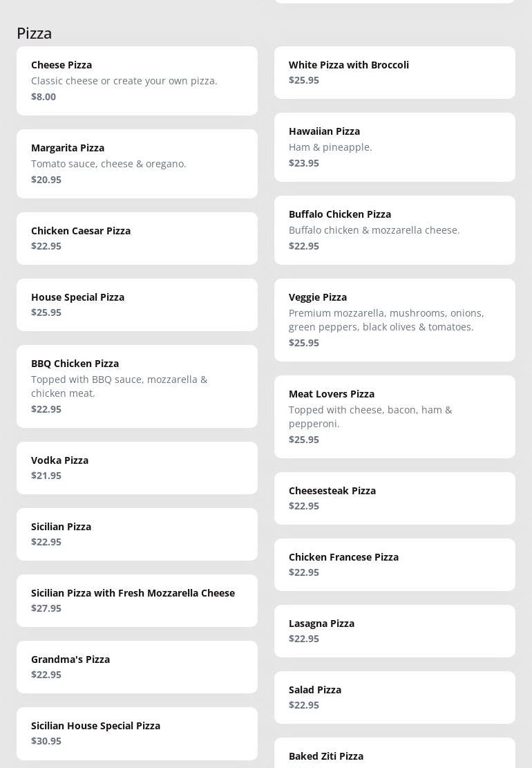Open Sicilian Pizza with Fresh Mozzarella Cheese
The width and height of the screenshot is (532, 768).
pos(137,601)
